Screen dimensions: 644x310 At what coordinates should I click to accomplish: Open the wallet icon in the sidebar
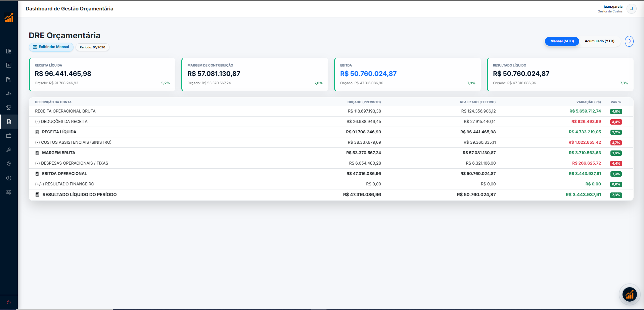(9, 136)
